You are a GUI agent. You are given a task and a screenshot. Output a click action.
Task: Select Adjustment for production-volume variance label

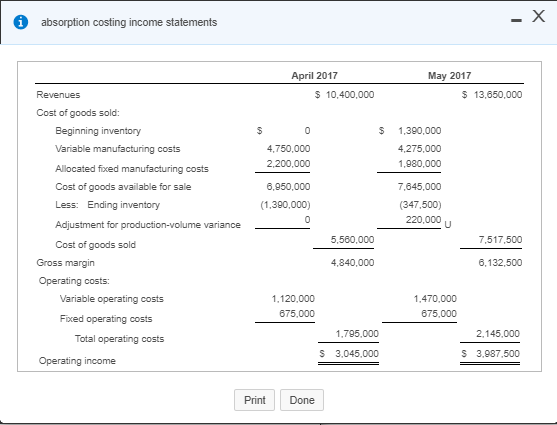click(148, 225)
